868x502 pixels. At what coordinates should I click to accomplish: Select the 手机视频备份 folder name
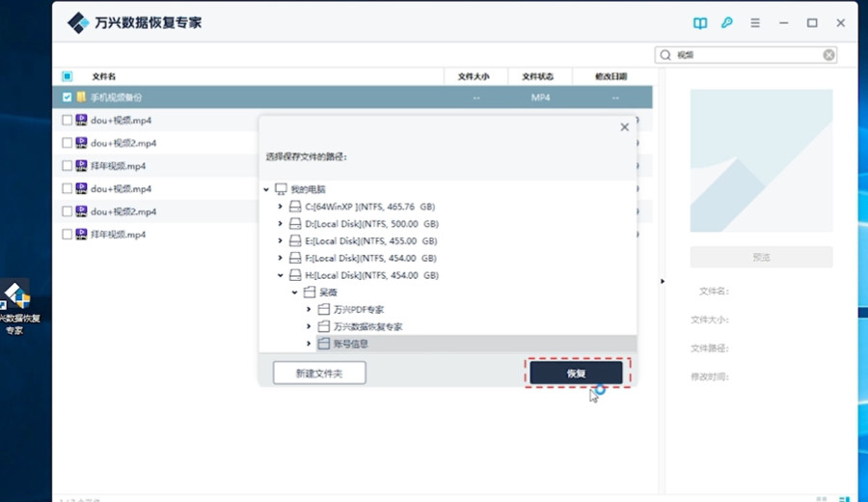[116, 98]
